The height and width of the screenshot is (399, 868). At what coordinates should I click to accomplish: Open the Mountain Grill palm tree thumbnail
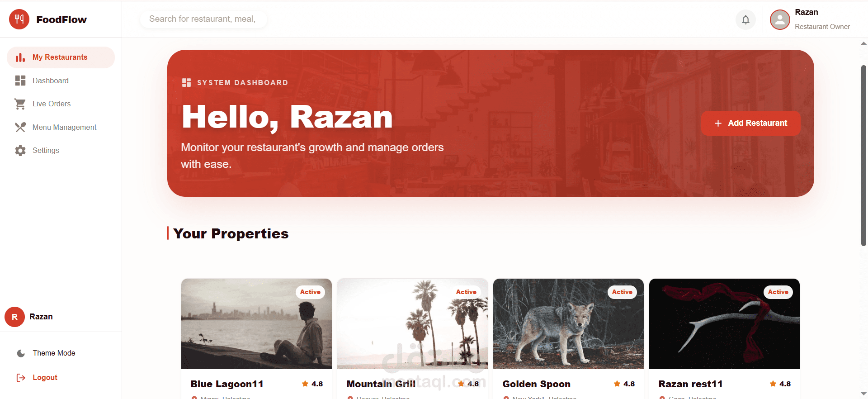412,324
